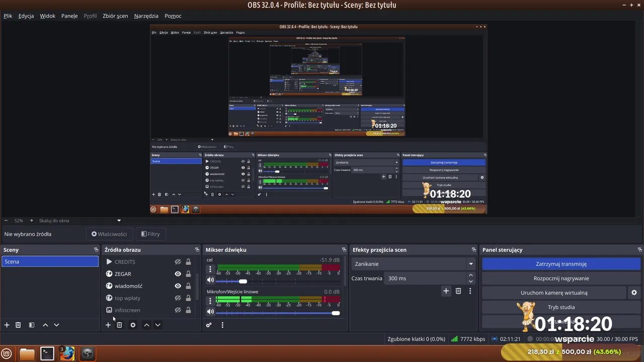Move the source up in Źródła obrazu

(x=146, y=325)
